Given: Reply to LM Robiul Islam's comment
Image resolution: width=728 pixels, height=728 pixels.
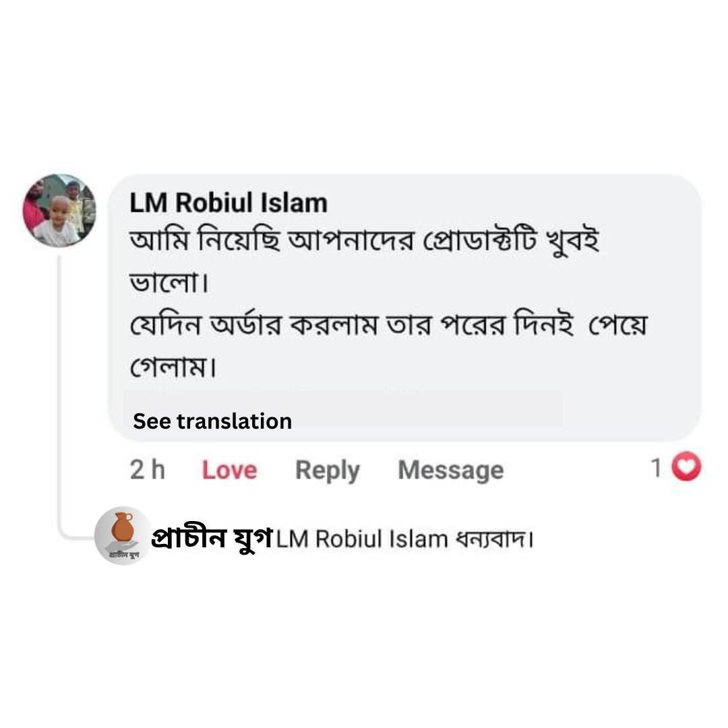Looking at the screenshot, I should [328, 470].
